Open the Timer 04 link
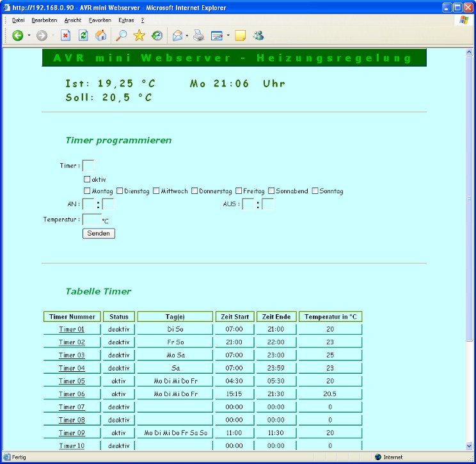This screenshot has height=464, width=476. coord(72,368)
